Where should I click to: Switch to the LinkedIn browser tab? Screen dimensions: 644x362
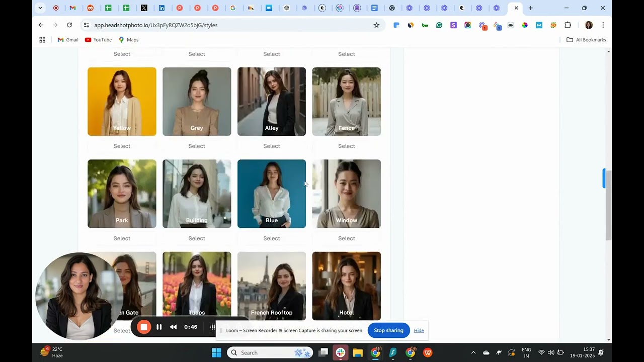coord(162,8)
